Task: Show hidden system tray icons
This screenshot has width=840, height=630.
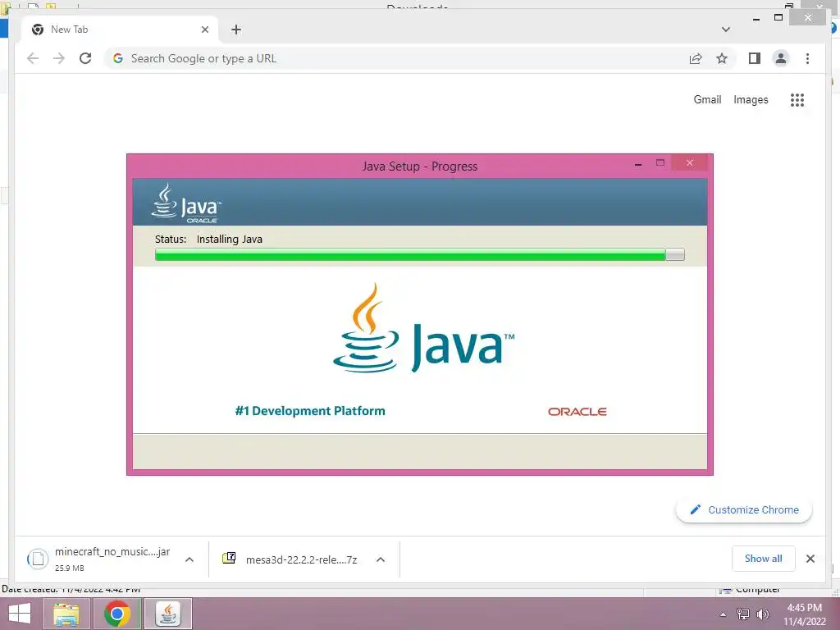Action: 724,614
